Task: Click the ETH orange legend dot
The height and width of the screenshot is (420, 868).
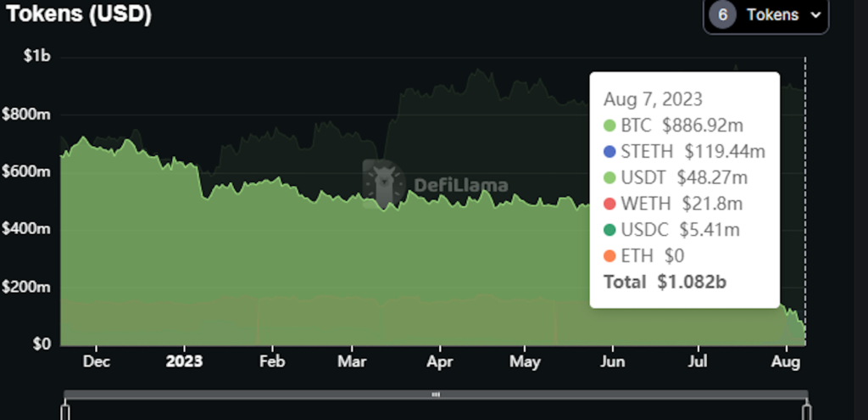Action: click(x=609, y=256)
